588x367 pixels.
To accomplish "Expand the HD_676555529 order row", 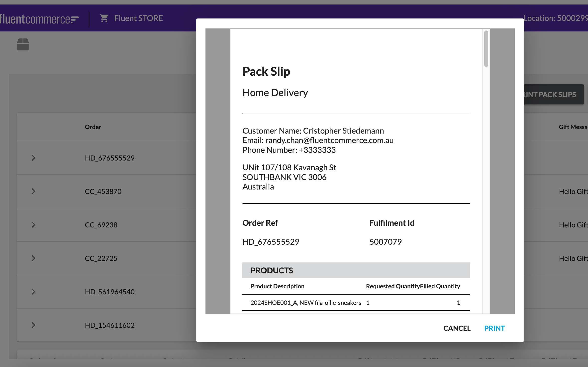I will point(33,158).
